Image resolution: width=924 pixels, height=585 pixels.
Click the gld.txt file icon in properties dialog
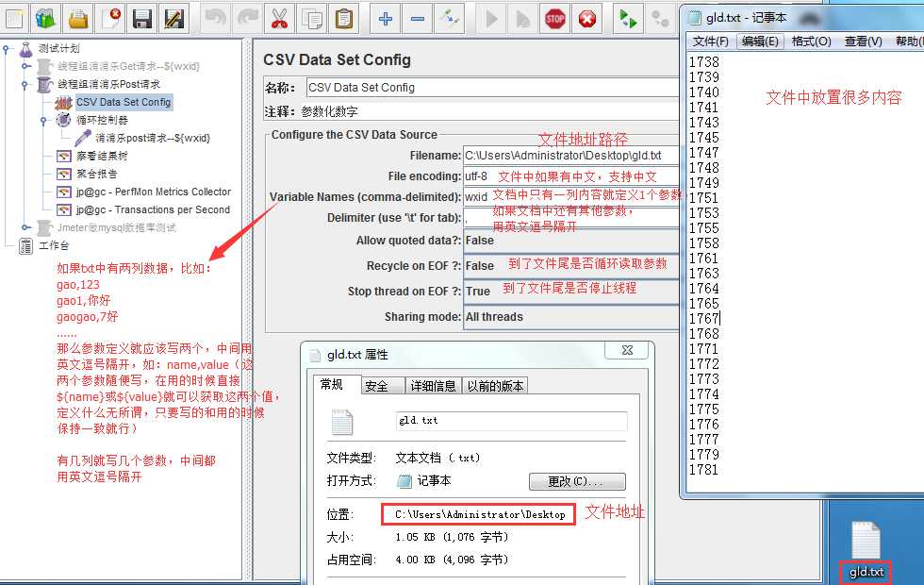341,423
